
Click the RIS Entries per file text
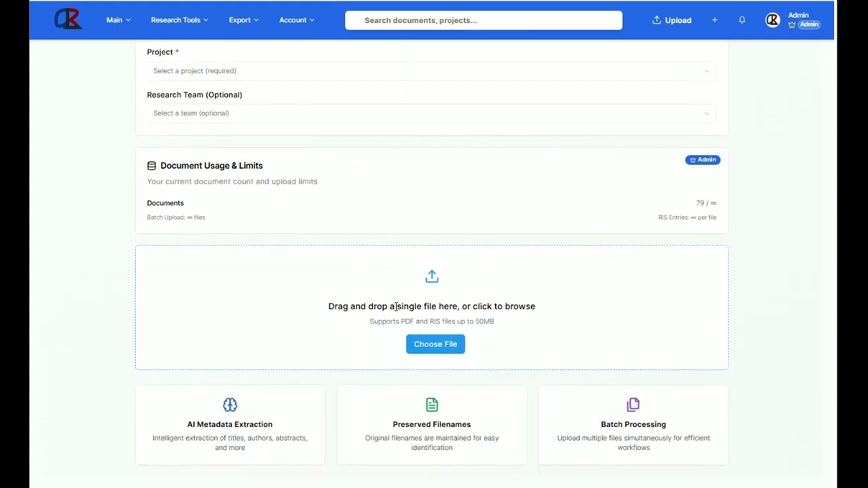click(x=687, y=218)
